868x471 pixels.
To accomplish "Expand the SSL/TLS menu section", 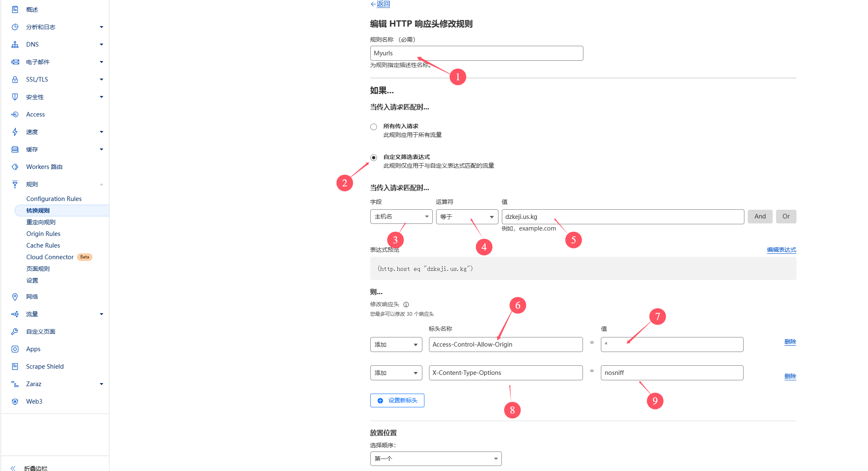I will coord(102,79).
